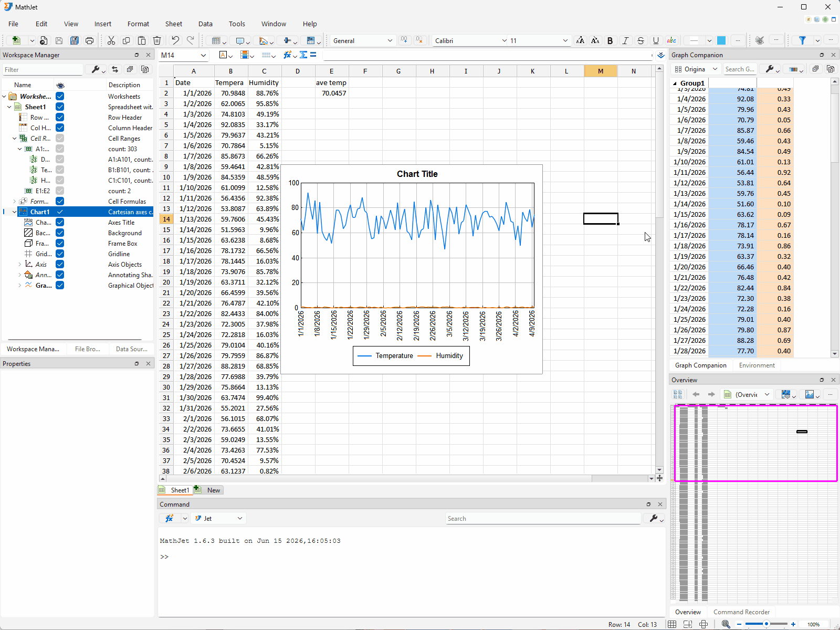Click the Paste clipboard icon
The height and width of the screenshot is (630, 840).
point(142,40)
